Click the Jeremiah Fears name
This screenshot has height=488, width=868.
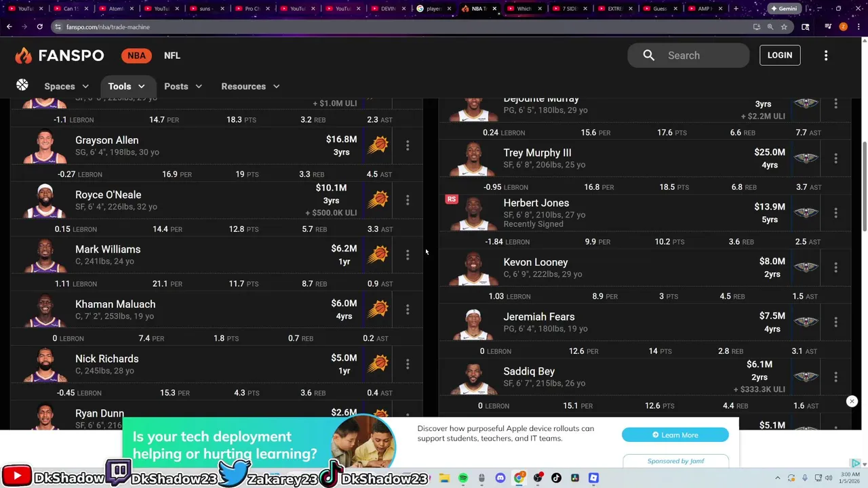point(539,317)
